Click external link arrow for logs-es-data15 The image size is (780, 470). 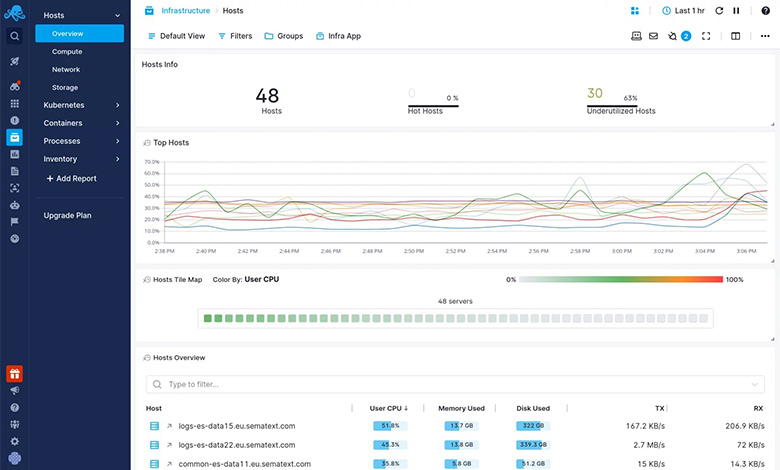169,426
